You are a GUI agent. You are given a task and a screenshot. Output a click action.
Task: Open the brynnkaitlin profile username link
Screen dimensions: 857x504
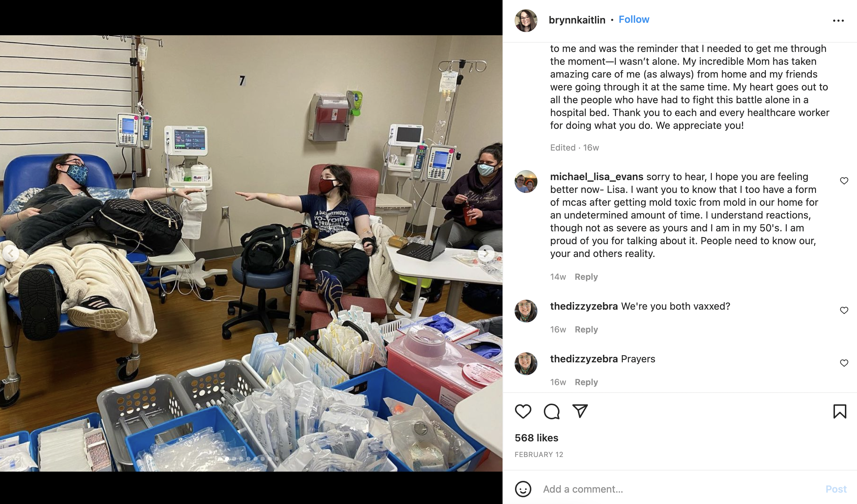(x=577, y=20)
